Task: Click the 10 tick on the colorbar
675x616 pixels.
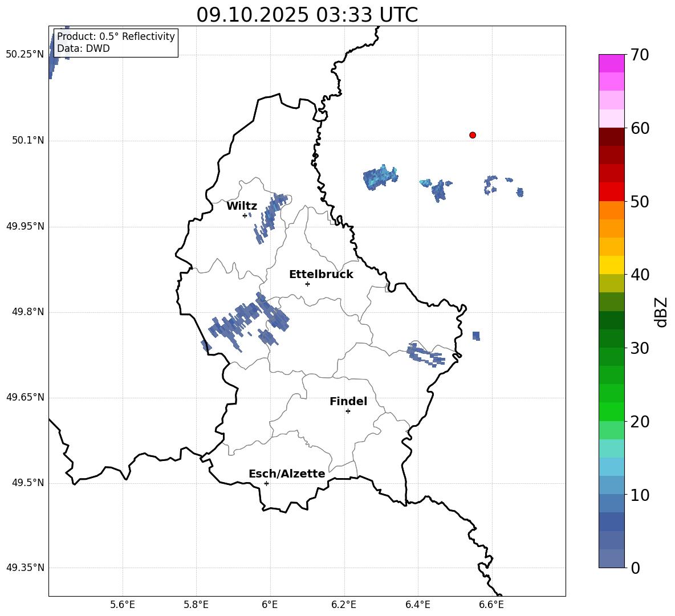Action: (640, 495)
